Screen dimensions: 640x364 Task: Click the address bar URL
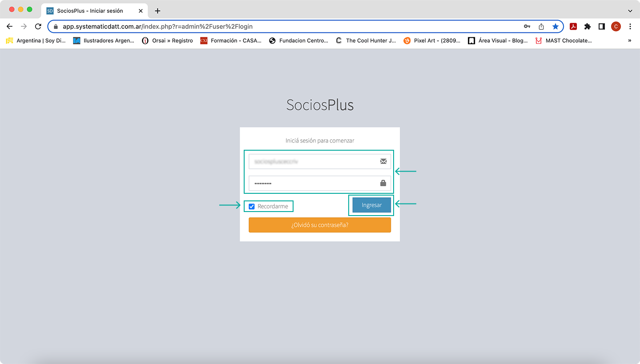tap(158, 27)
